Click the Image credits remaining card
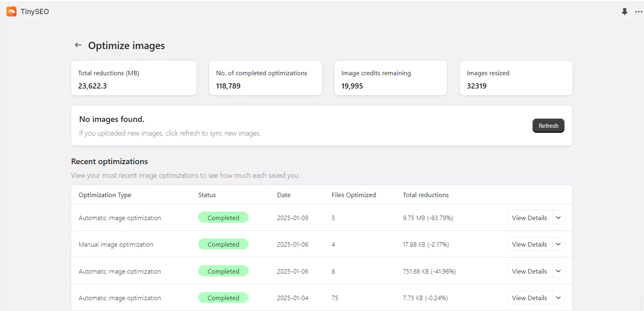Screen dimensions: 644x311 point(390,78)
